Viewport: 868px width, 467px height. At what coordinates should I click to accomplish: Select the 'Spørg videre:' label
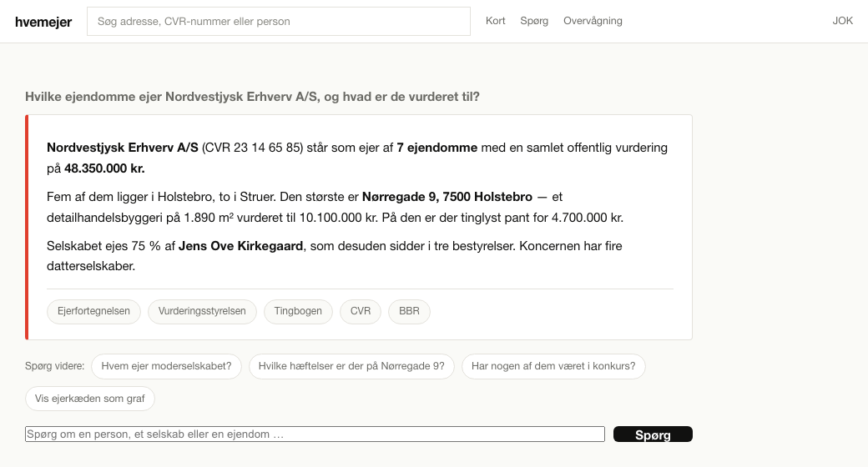click(x=55, y=366)
